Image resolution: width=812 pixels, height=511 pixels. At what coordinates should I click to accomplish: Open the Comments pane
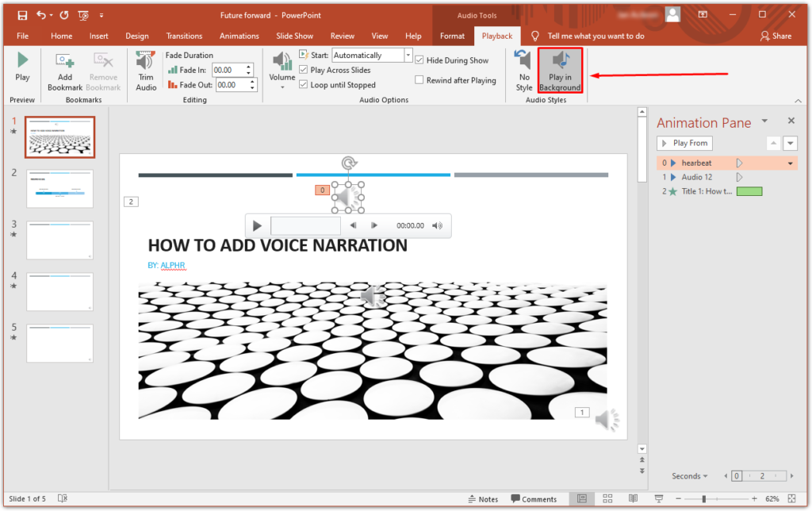(x=534, y=499)
